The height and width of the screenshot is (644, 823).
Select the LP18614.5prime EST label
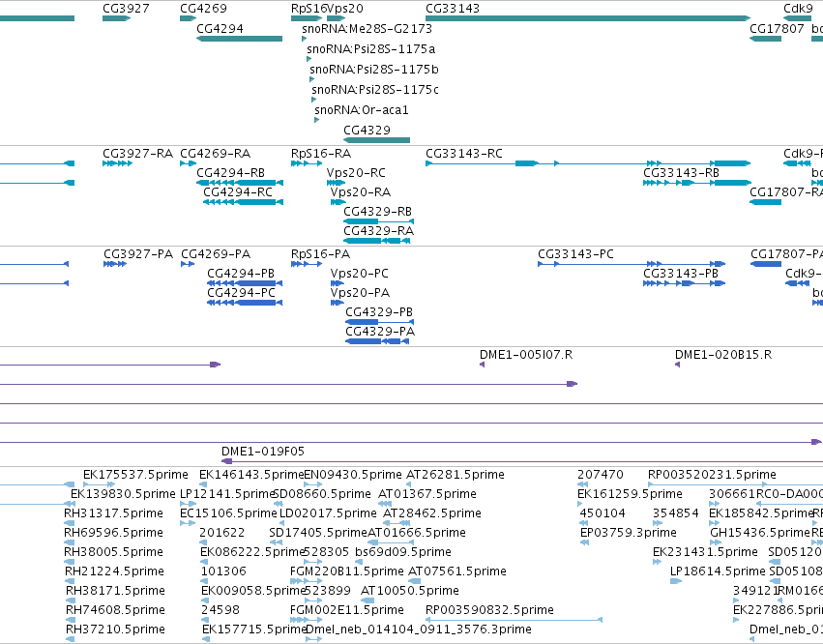point(718,571)
